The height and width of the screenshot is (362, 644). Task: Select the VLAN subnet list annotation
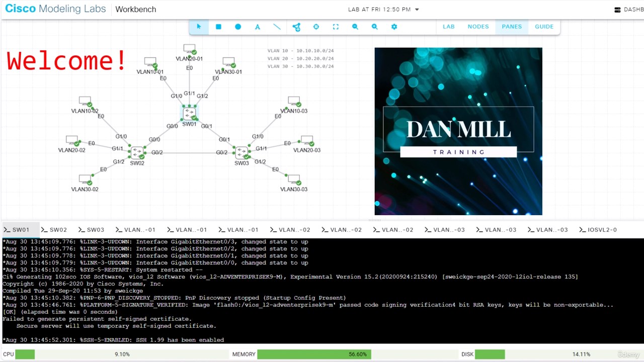(300, 58)
